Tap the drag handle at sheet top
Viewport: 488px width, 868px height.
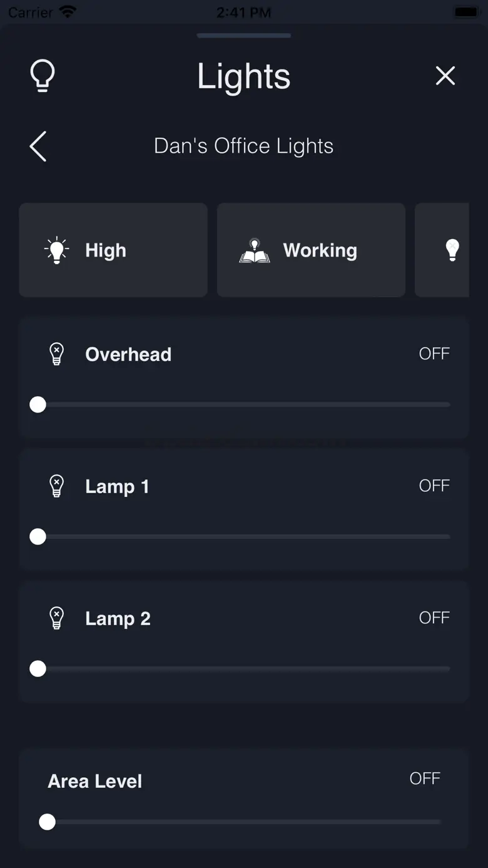pos(244,36)
